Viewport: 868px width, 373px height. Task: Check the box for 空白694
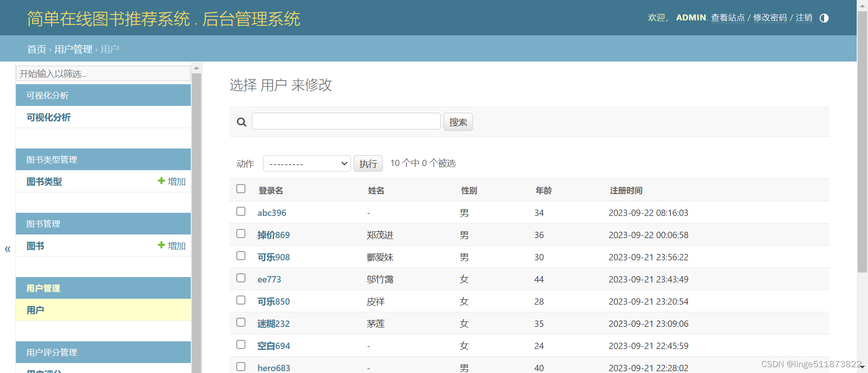[241, 344]
